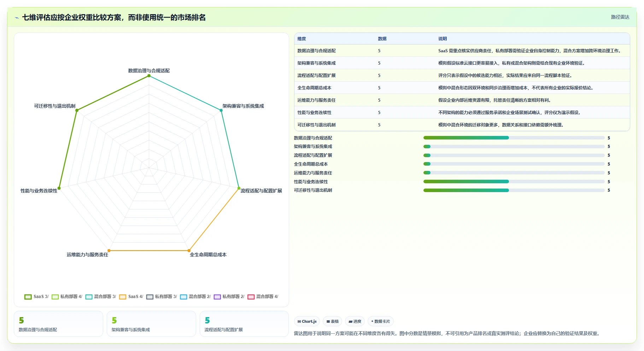Click the 可迁移性与退出机制 progress bar
This screenshot has width=644, height=351.
pyautogui.click(x=514, y=190)
